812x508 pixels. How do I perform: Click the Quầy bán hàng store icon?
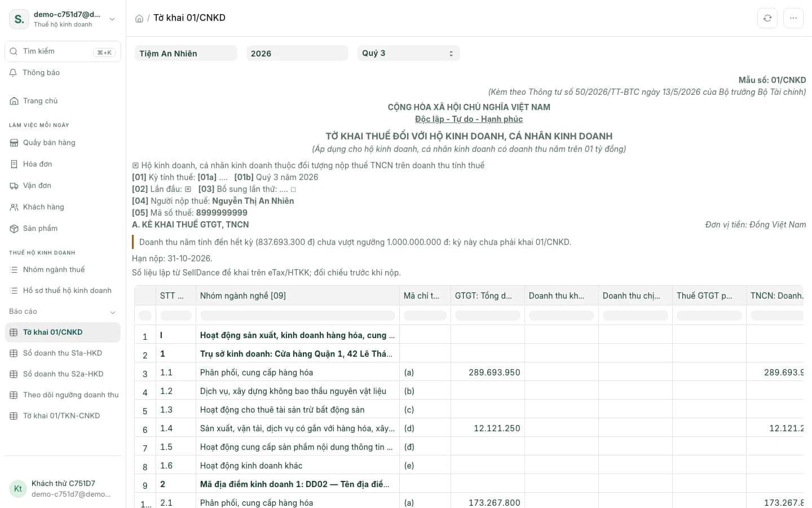14,143
